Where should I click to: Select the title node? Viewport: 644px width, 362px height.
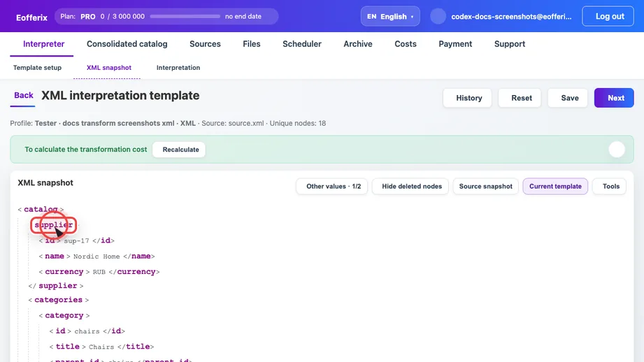pyautogui.click(x=67, y=347)
